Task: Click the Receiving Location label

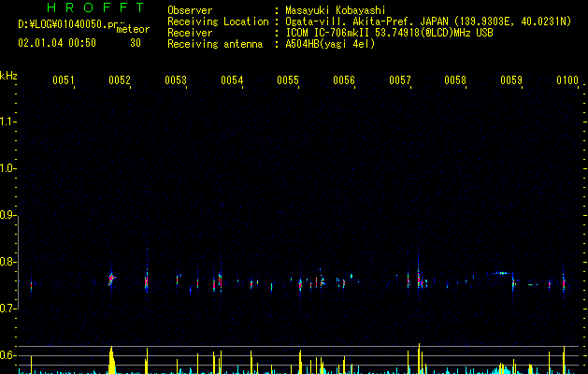Action: click(x=218, y=22)
